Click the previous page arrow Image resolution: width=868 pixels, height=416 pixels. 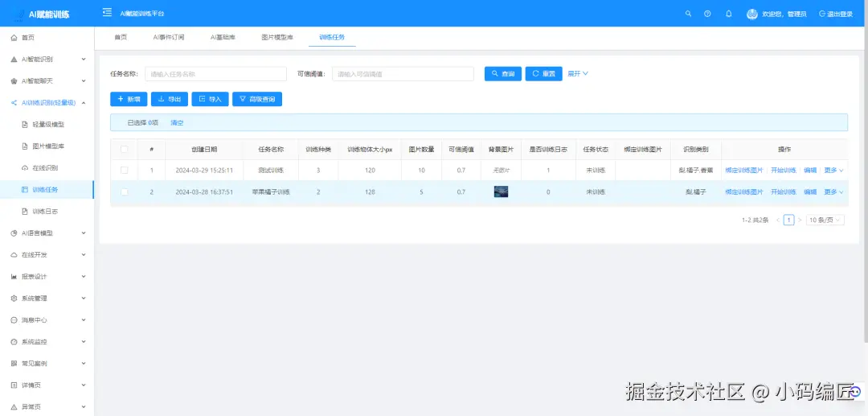tap(778, 220)
